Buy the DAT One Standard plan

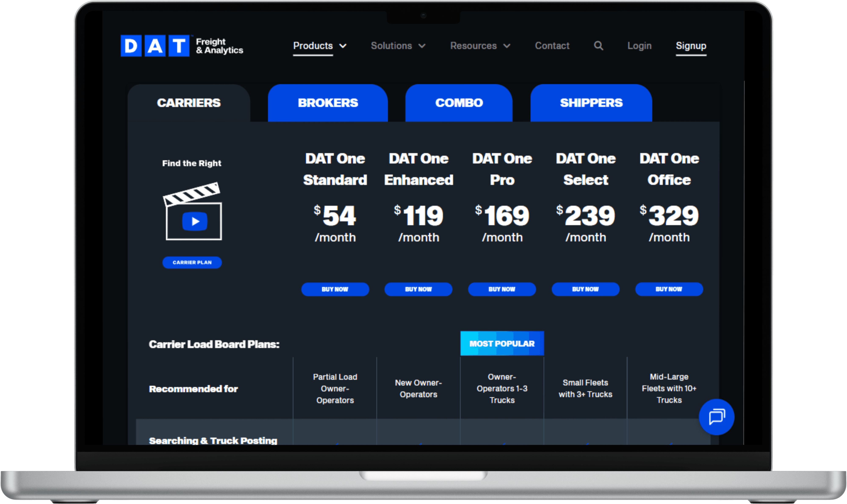coord(335,289)
